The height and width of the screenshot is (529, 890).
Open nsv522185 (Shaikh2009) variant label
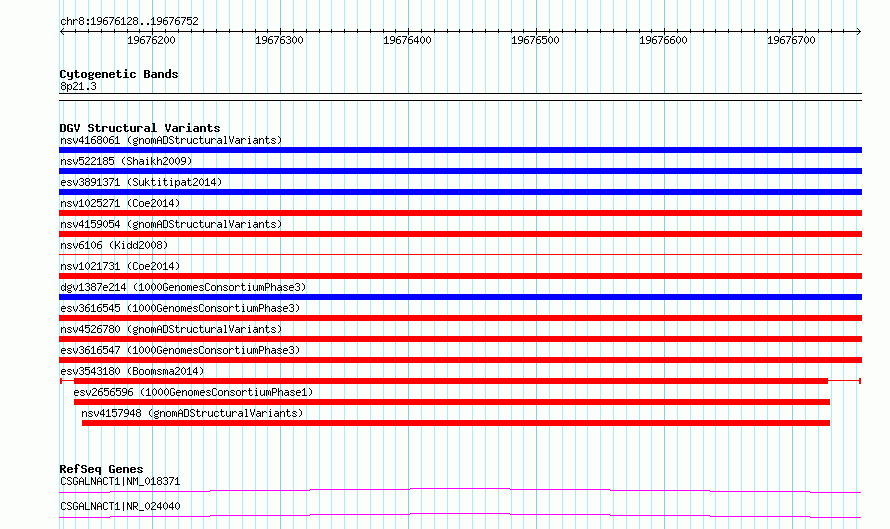point(126,161)
